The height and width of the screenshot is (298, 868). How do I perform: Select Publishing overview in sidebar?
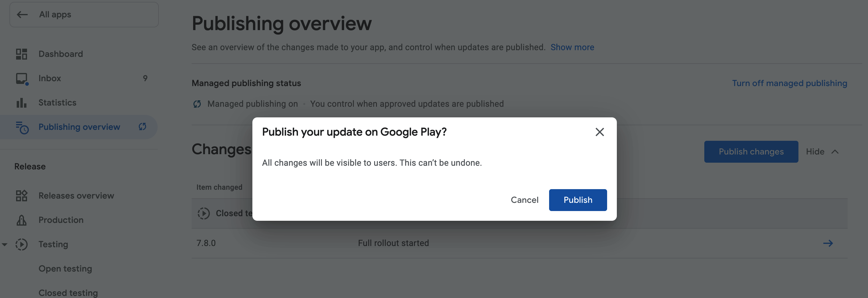pyautogui.click(x=79, y=127)
